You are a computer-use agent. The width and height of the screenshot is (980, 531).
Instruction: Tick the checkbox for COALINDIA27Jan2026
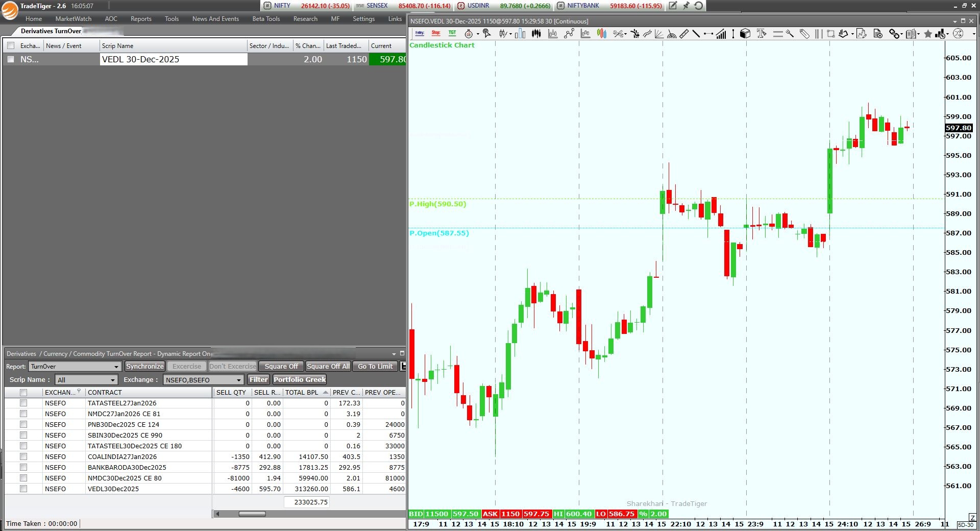pyautogui.click(x=23, y=456)
